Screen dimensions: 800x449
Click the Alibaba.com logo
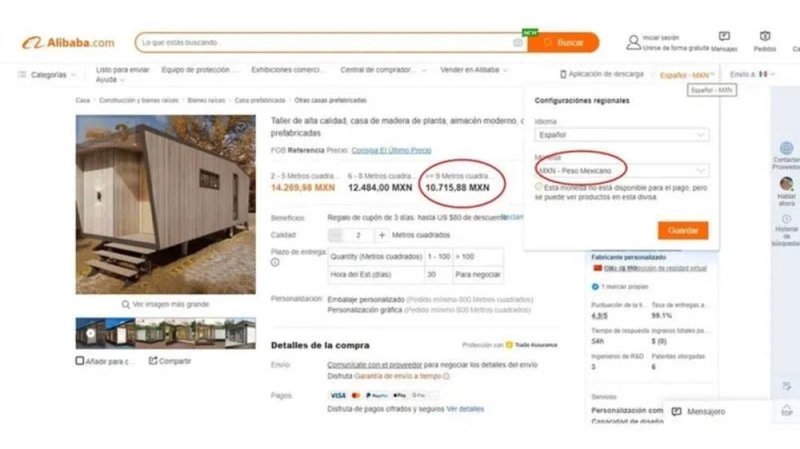[68, 43]
